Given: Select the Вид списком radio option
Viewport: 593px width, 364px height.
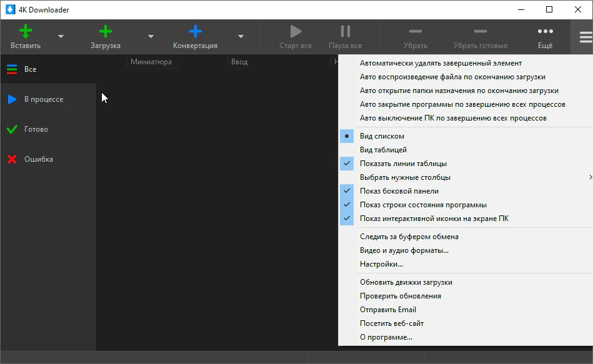Looking at the screenshot, I should 466,136.
